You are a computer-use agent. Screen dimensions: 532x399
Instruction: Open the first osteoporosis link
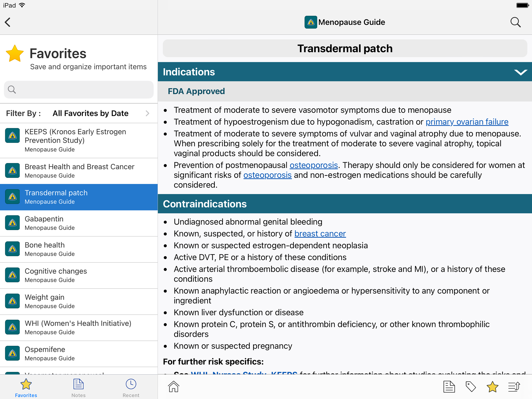[x=314, y=165]
